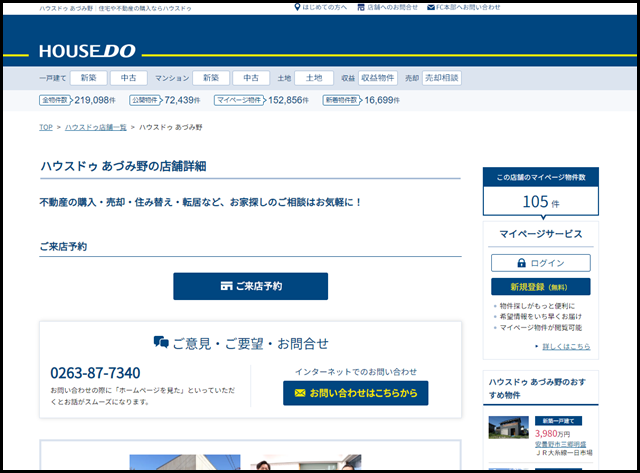
Task: Select 中古 under マンション
Action: point(251,78)
